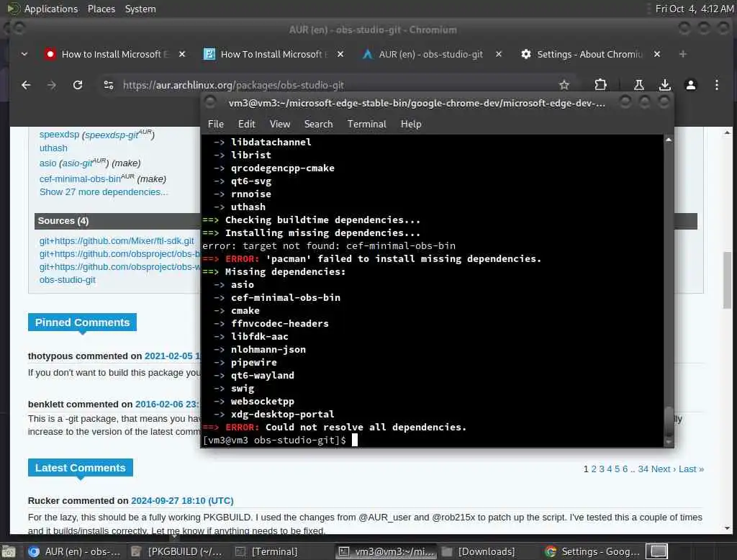
Task: Open the terminal Search menu
Action: pyautogui.click(x=318, y=124)
